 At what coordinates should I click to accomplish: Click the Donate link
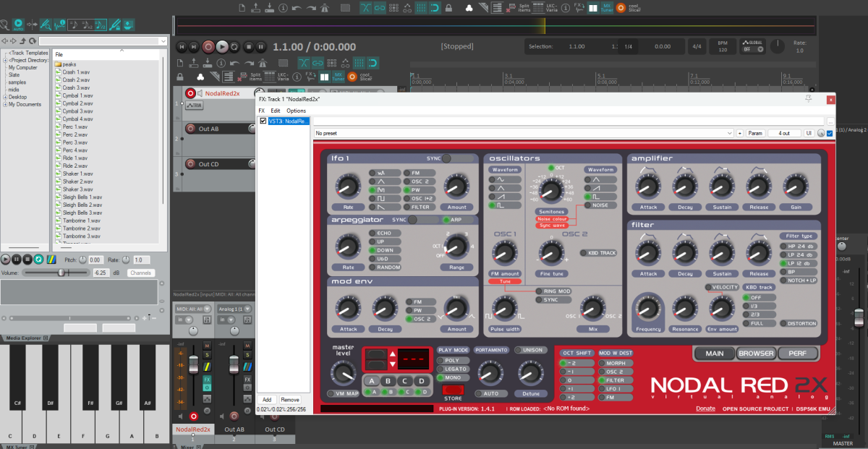[705, 409]
